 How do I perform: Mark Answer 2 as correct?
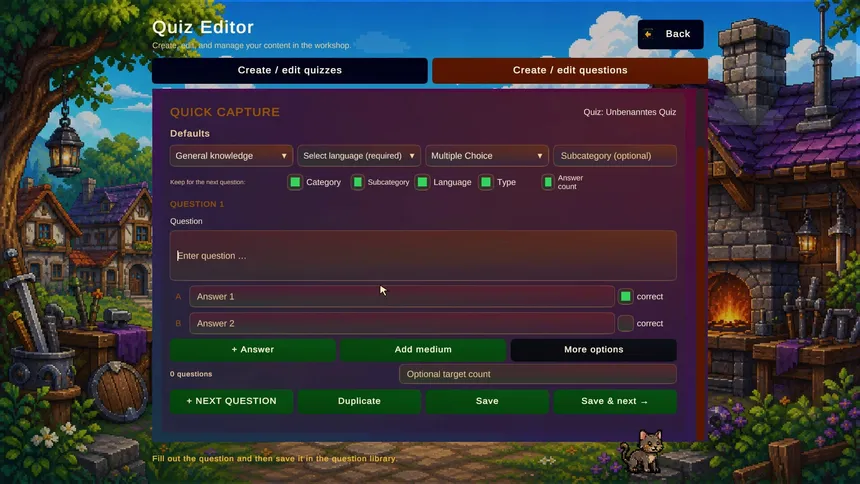625,323
